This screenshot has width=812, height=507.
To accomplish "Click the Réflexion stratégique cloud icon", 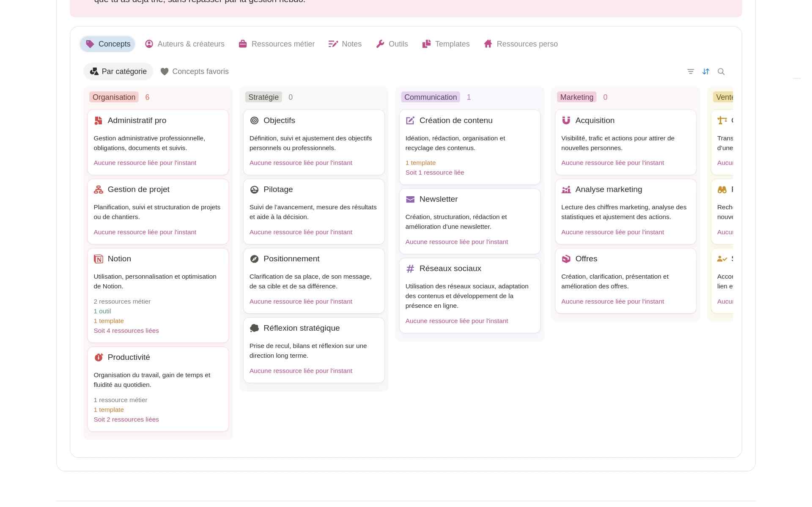I will [x=254, y=328].
